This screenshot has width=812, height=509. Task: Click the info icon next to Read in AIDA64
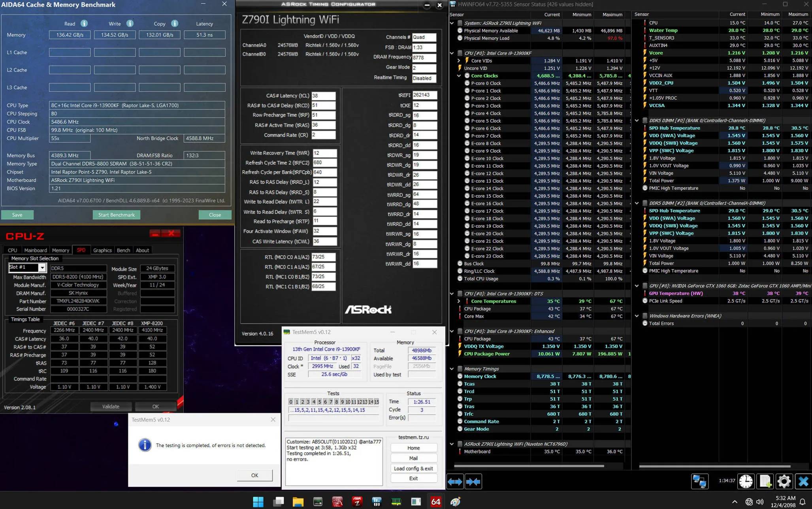pyautogui.click(x=84, y=23)
